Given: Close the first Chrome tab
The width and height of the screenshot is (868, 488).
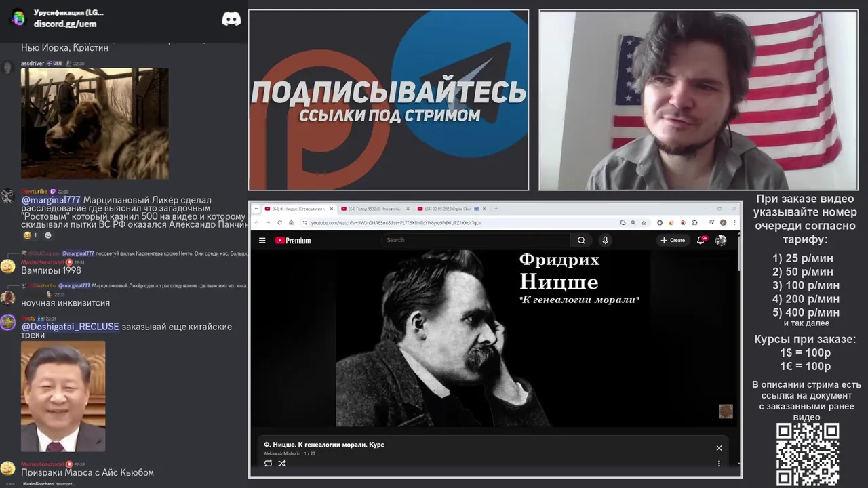Looking at the screenshot, I should click(x=332, y=209).
